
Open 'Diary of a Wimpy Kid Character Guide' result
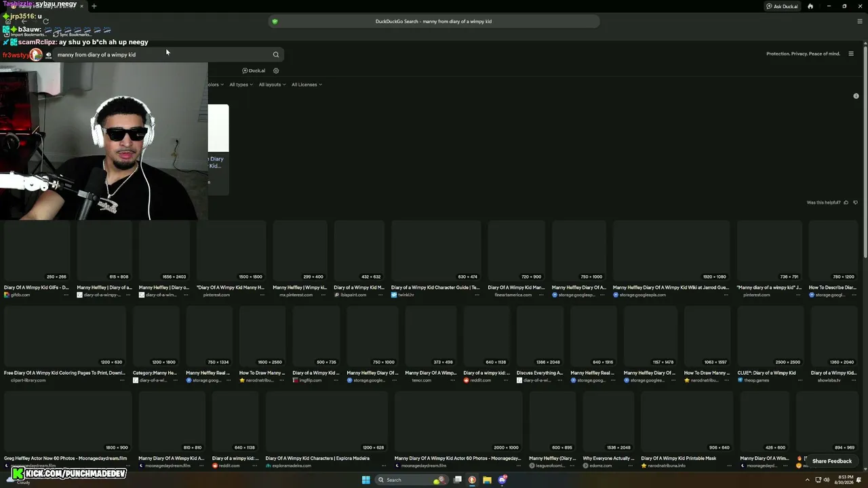pyautogui.click(x=435, y=287)
